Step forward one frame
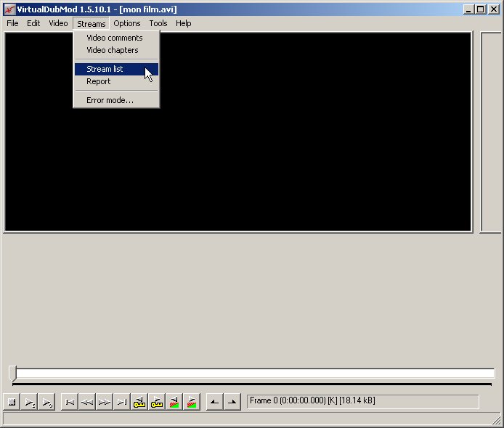 tap(104, 402)
